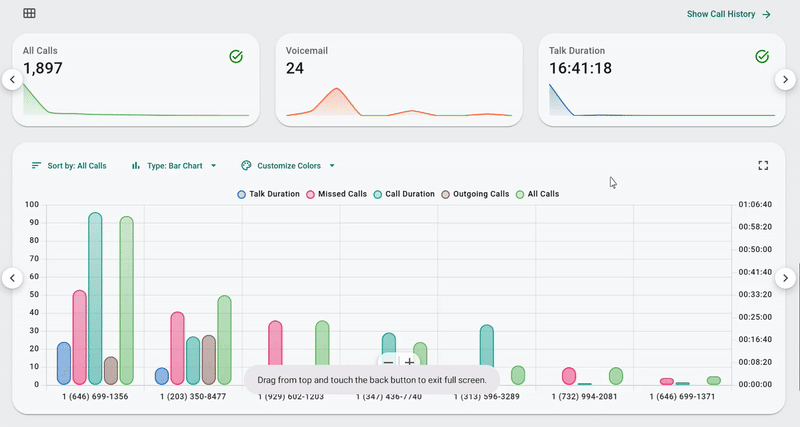Click All Calls bar for 1 (646) 699-1371

click(x=714, y=381)
